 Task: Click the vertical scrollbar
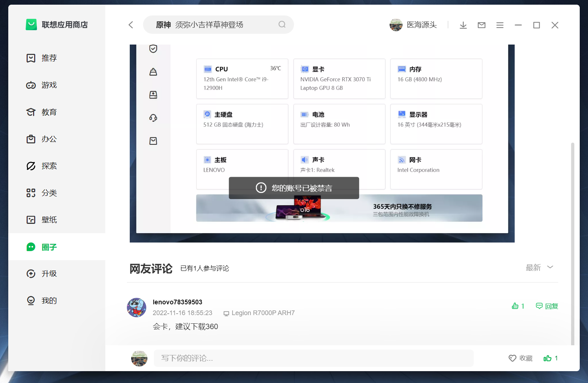(573, 244)
